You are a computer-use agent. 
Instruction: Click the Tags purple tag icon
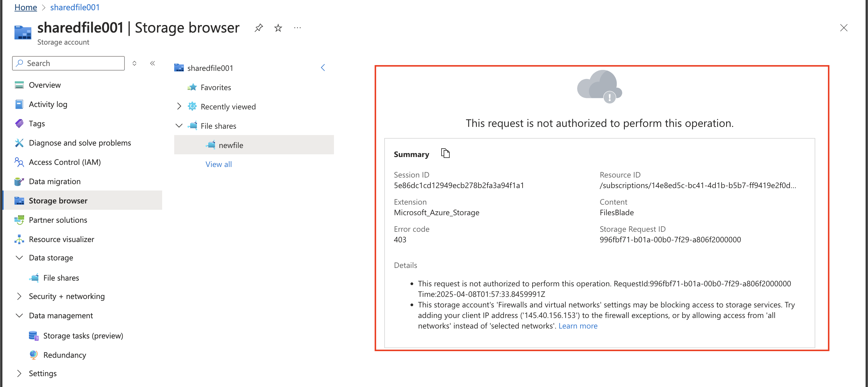[x=19, y=123]
